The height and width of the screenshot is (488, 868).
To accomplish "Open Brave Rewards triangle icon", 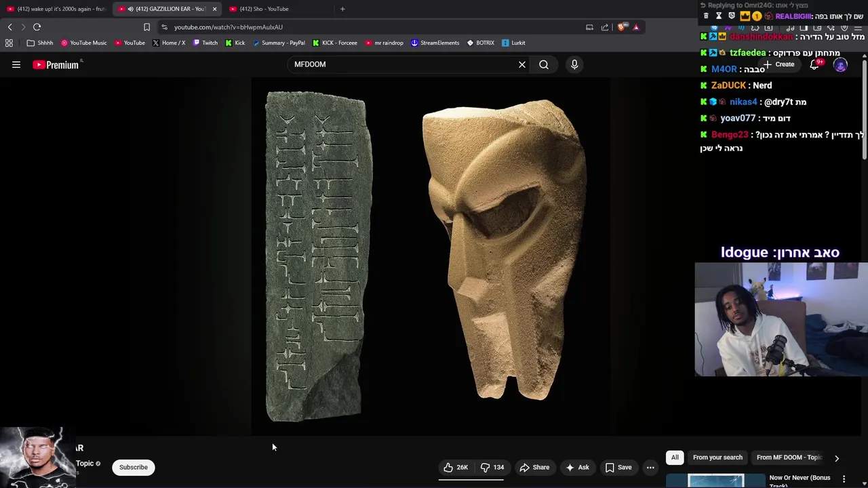I will pos(636,27).
